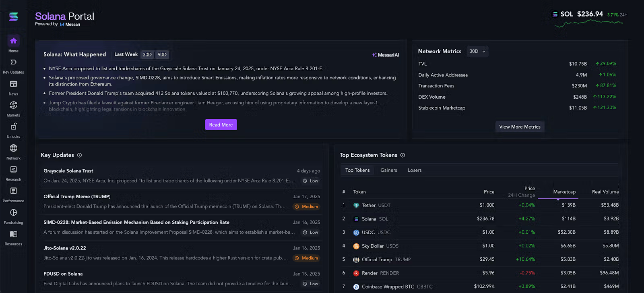
Task: Switch What Happened to 90D
Action: (162, 55)
